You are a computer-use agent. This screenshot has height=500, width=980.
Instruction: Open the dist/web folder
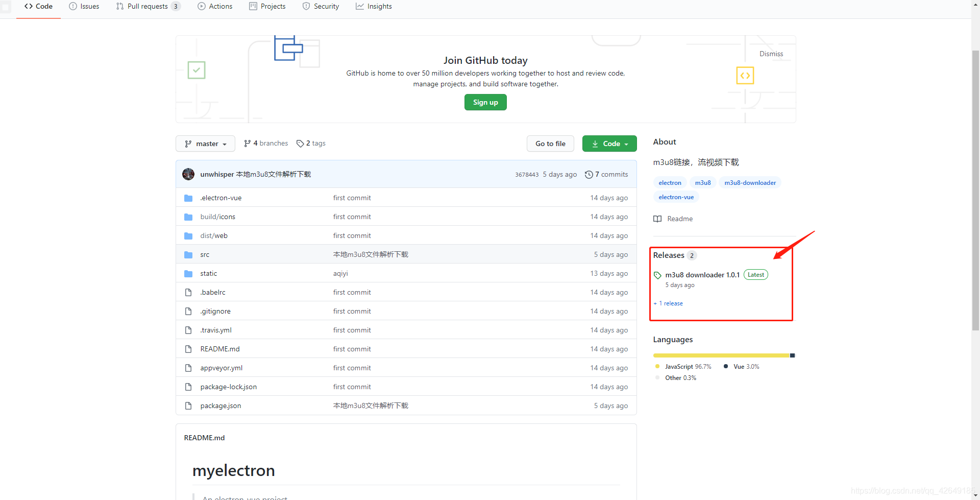tap(214, 235)
